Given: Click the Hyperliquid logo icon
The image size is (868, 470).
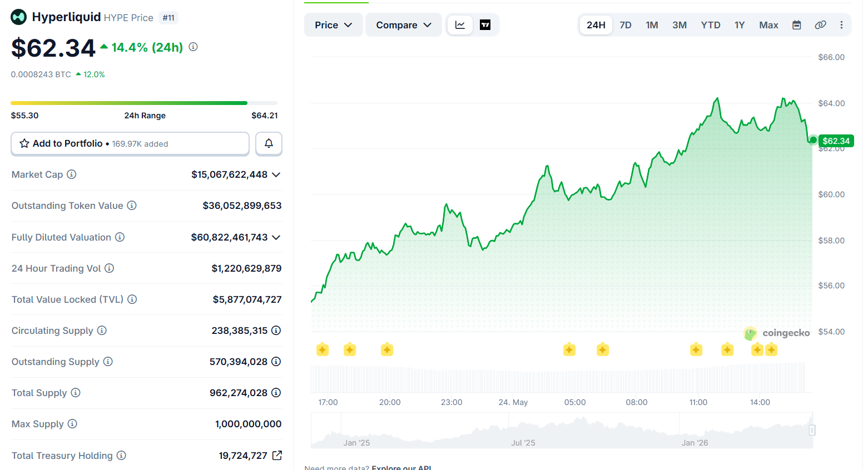Looking at the screenshot, I should [x=19, y=17].
